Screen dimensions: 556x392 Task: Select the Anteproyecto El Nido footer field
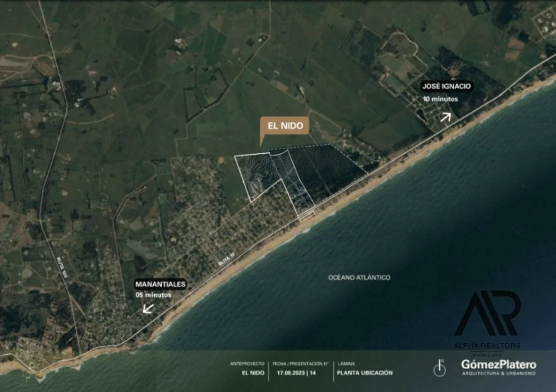click(x=247, y=369)
